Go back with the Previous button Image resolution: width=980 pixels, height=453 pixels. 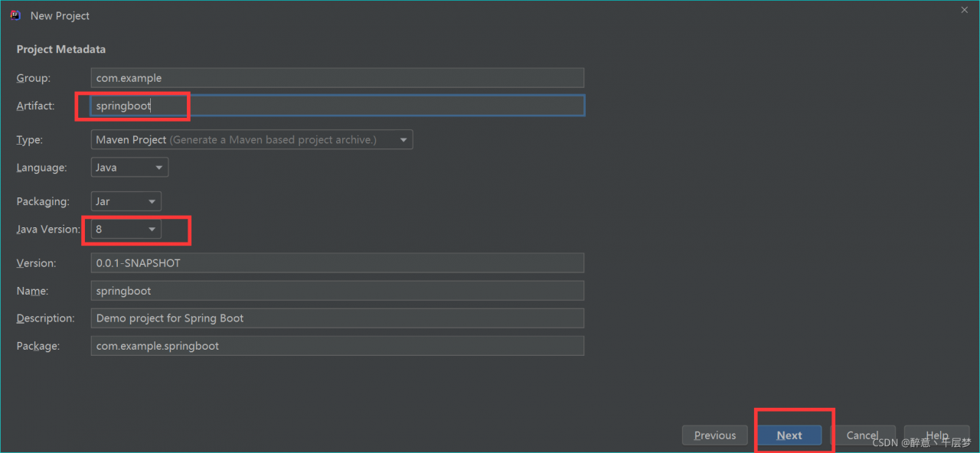[714, 435]
